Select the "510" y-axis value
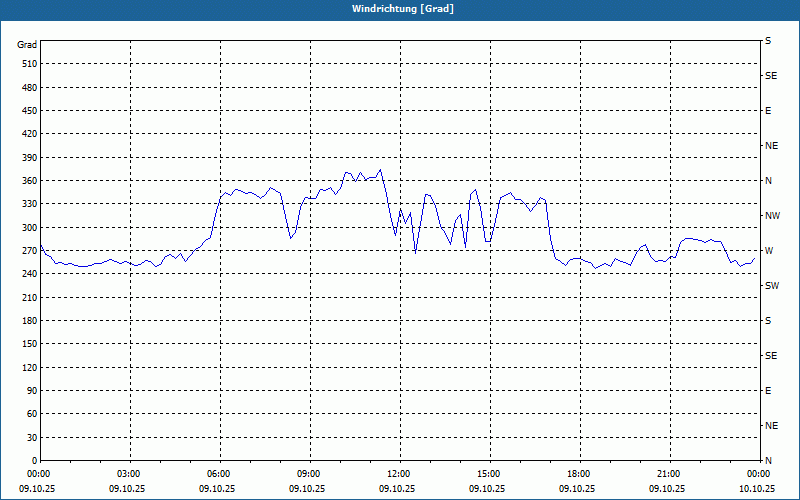800x500 pixels. point(30,64)
